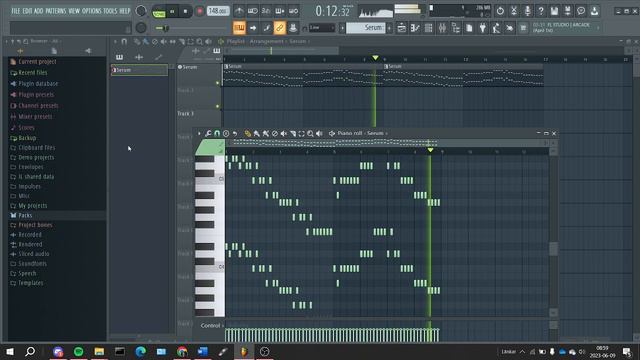Open the HELP menu
Screen dimensions: 640x360
point(124,11)
